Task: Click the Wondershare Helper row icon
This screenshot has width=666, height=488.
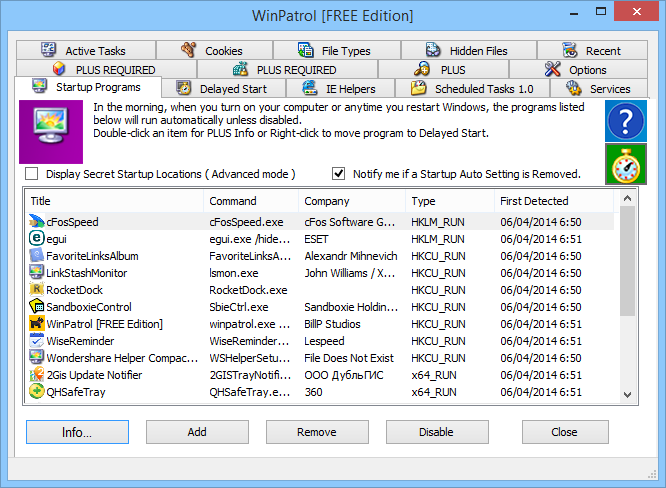Action: pos(37,357)
